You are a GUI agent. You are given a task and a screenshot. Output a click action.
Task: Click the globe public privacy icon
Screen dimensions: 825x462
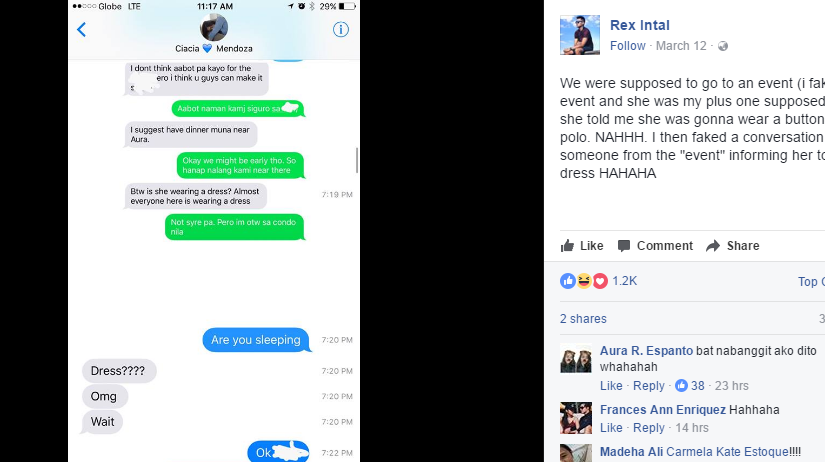(723, 46)
